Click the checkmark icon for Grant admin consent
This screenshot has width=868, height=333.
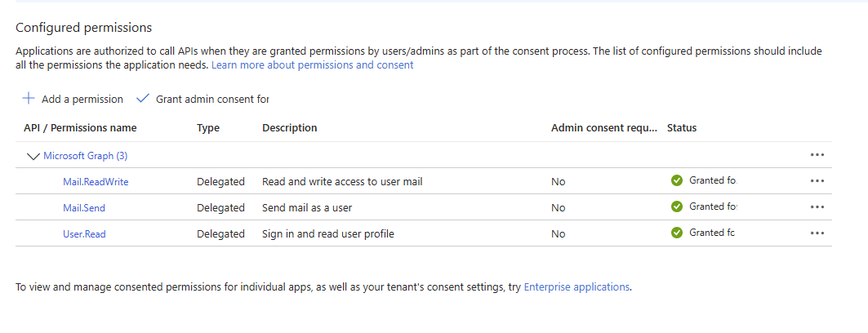click(x=143, y=99)
